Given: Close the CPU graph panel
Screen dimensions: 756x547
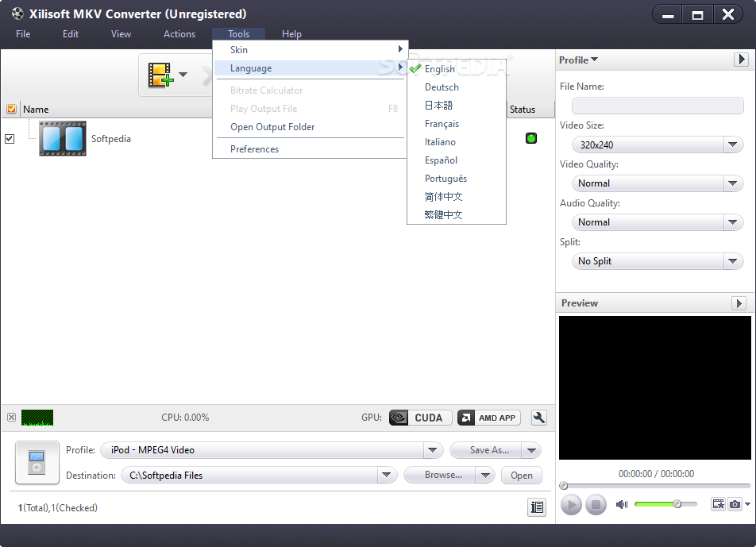Looking at the screenshot, I should 12,418.
